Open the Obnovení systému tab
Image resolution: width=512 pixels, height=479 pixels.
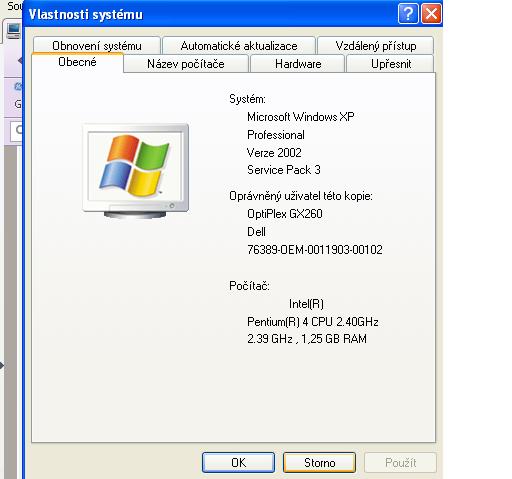97,45
